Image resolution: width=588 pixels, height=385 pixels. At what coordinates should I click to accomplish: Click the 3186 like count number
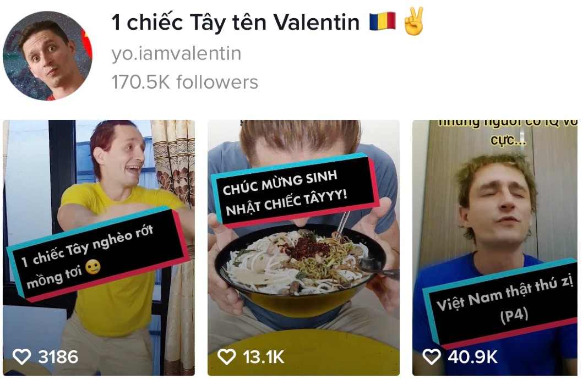tap(58, 357)
